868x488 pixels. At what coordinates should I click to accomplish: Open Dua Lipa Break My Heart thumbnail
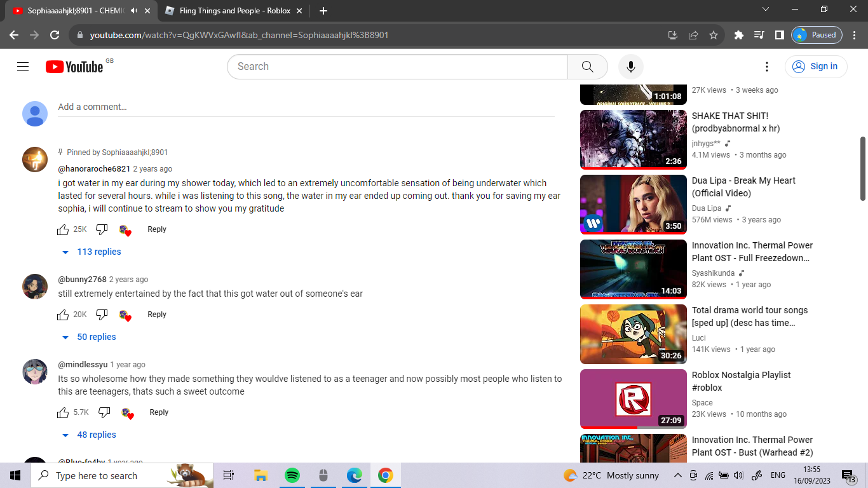pos(634,204)
